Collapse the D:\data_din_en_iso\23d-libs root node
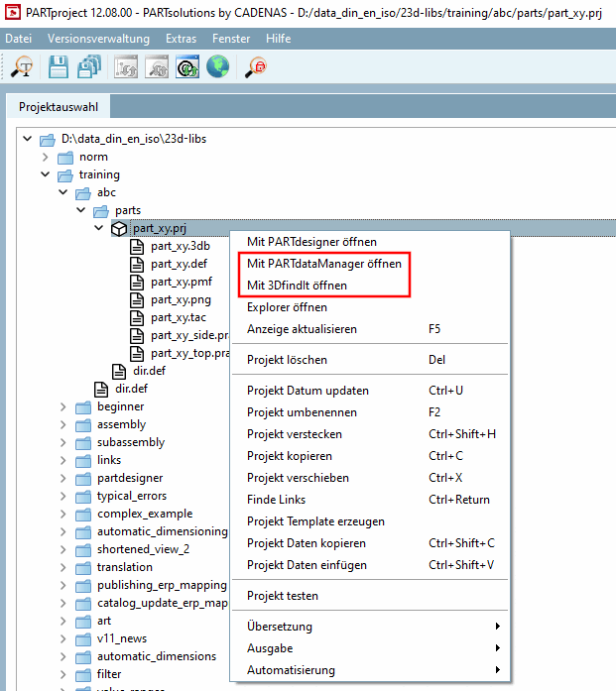616x691 pixels. click(x=28, y=139)
